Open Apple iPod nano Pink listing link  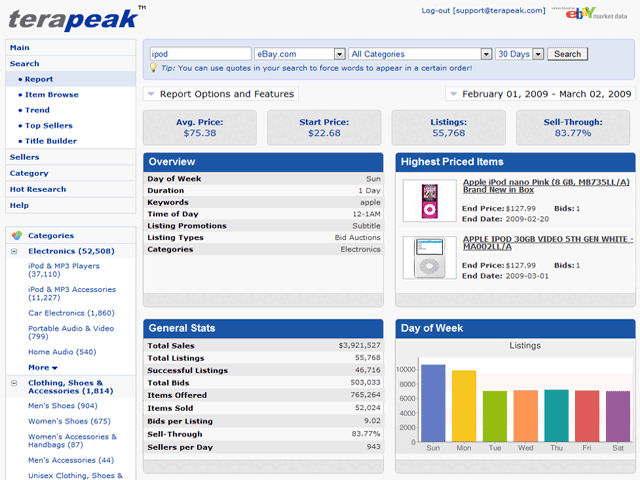pyautogui.click(x=546, y=186)
